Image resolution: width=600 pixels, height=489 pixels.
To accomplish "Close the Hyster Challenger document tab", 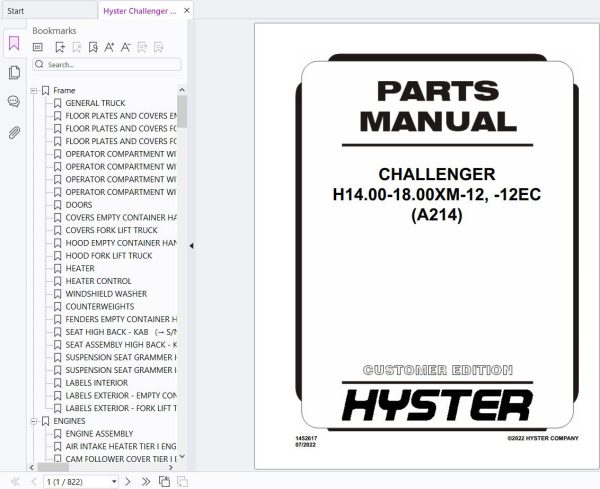I will tap(187, 11).
